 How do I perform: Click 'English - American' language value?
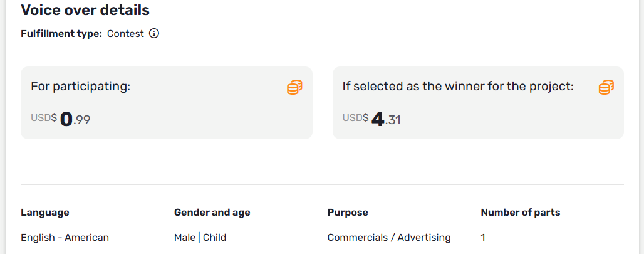click(65, 238)
